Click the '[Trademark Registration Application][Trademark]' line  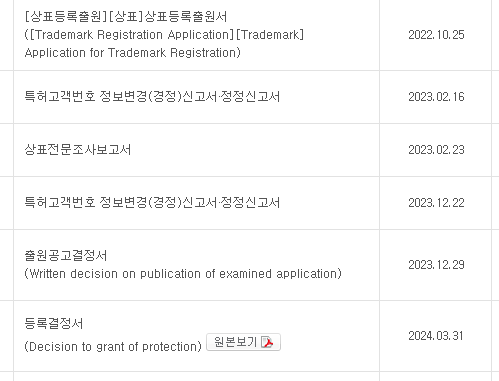tap(164, 34)
